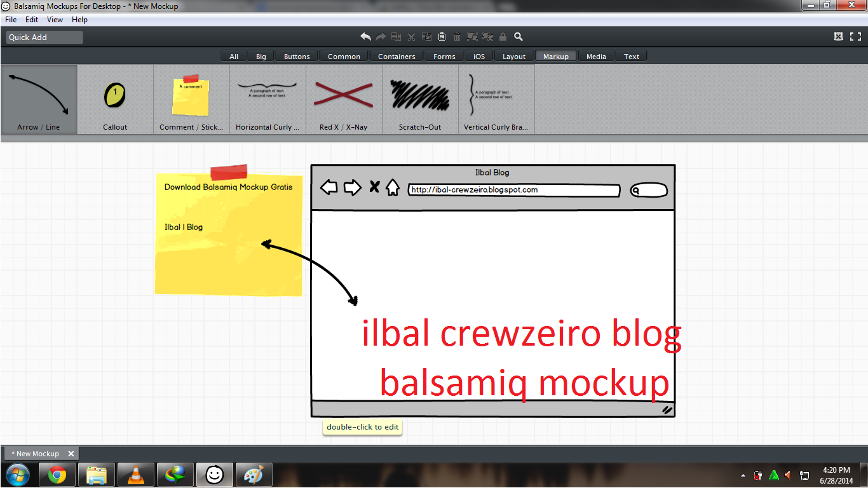
Task: Switch to the Buttons category tab
Action: (x=297, y=57)
